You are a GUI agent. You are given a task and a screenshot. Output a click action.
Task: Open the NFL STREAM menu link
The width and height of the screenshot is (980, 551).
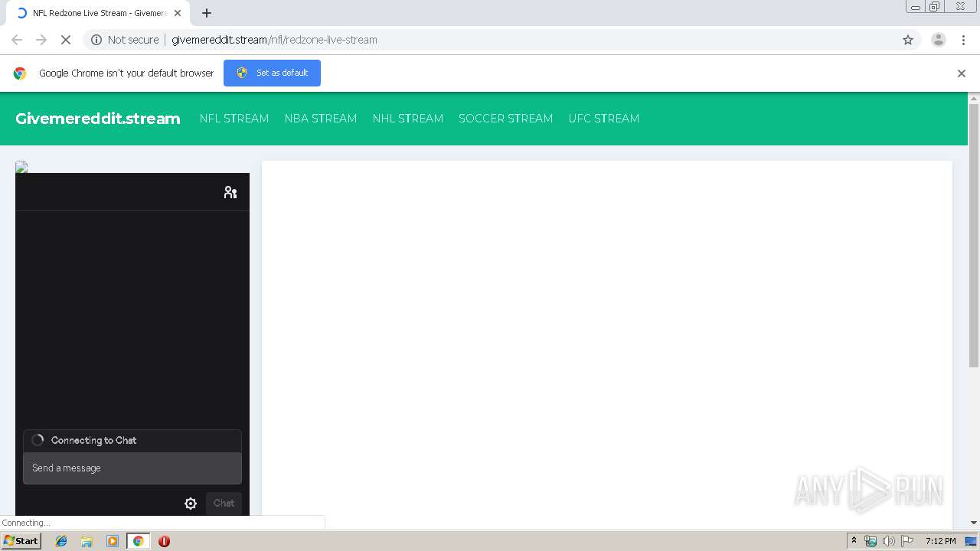pos(234,119)
